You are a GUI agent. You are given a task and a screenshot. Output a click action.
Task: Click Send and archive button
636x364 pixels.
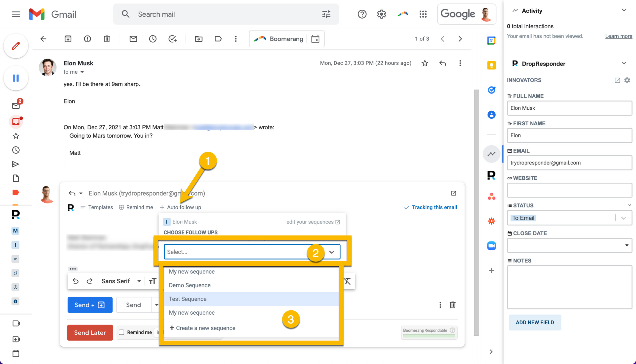pos(90,305)
